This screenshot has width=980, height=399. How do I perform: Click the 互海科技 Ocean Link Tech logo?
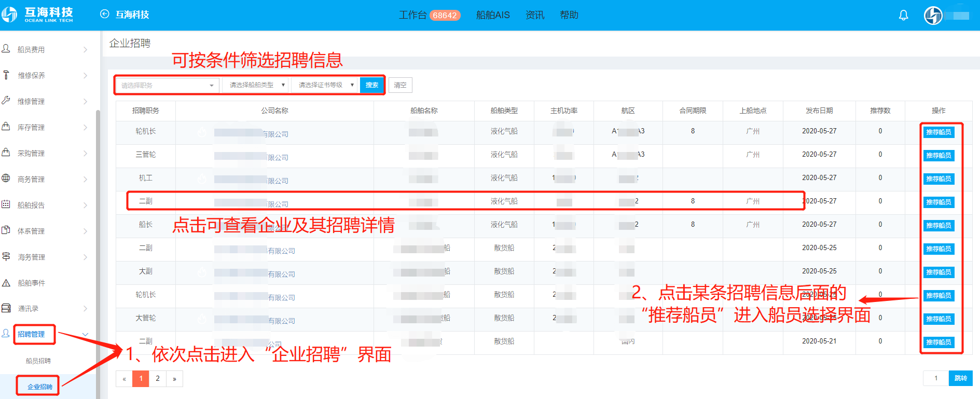click(37, 15)
